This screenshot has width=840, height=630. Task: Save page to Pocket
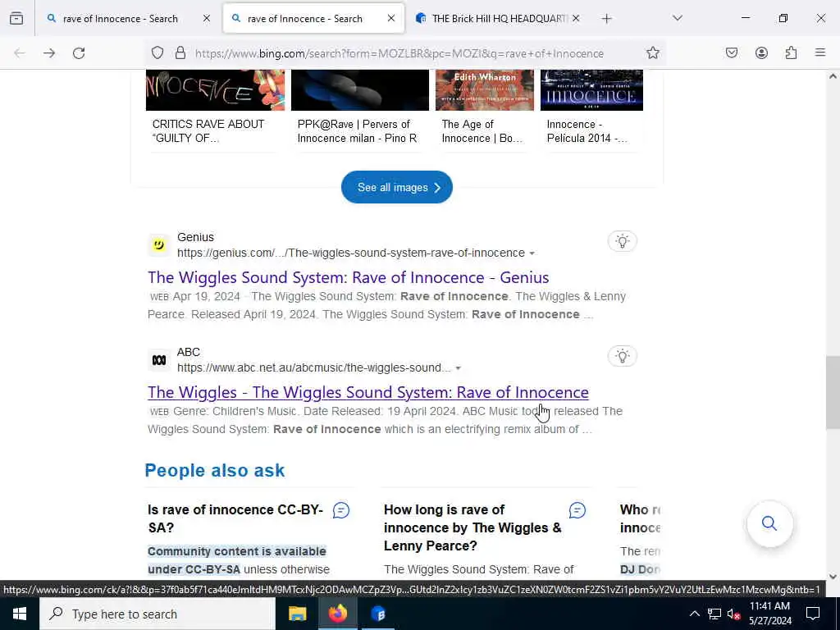pyautogui.click(x=732, y=53)
